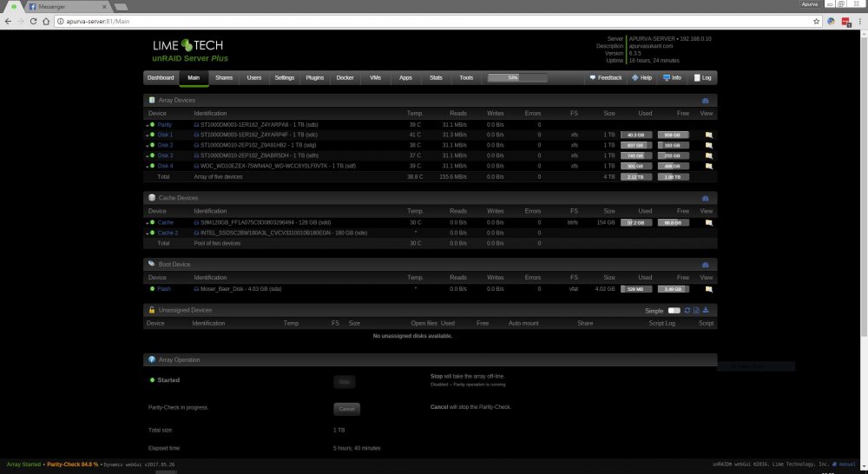Click download icon in Unassigned Devices header
868x474 pixels.
(x=706, y=311)
